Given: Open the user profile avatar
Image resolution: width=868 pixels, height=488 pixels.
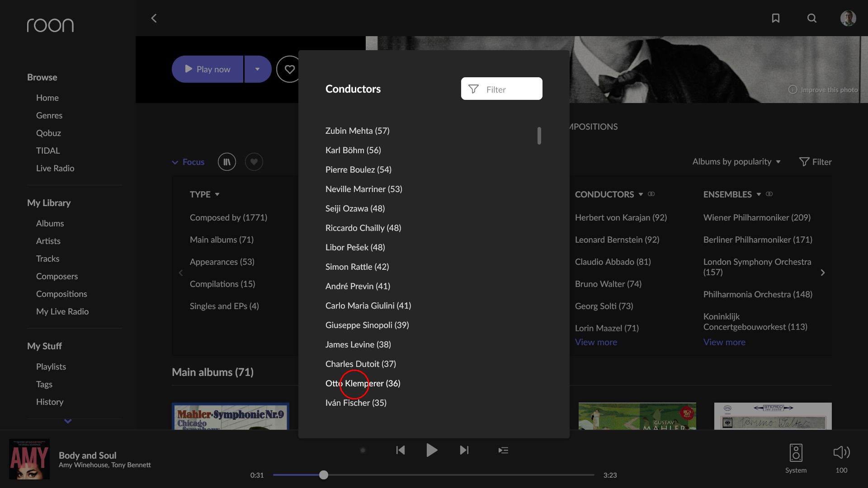Looking at the screenshot, I should coord(848,18).
